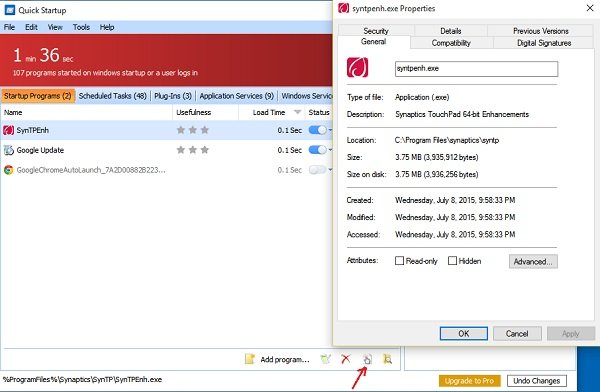This screenshot has height=392, width=600.
Task: Click the 107 programs started on windows startup text
Action: click(x=105, y=73)
